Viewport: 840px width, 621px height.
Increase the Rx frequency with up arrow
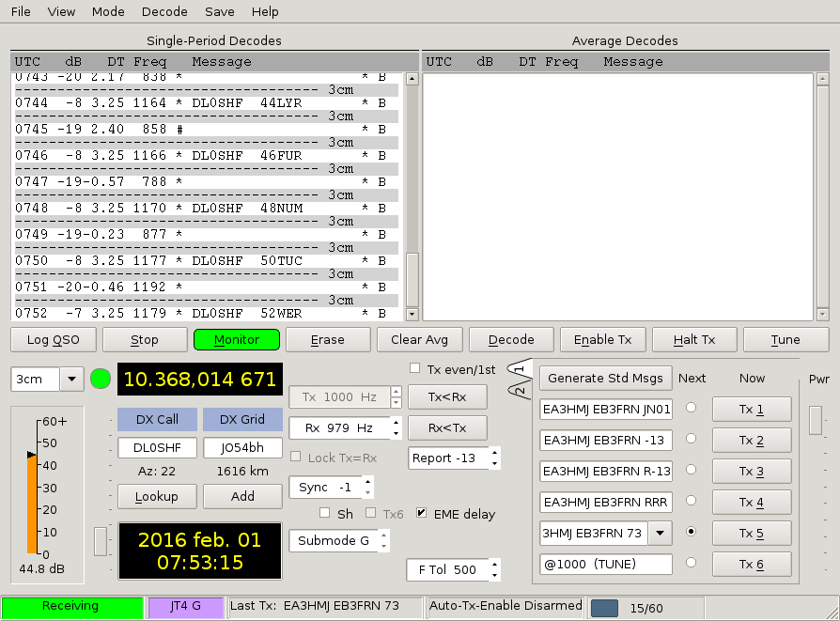pyautogui.click(x=397, y=423)
